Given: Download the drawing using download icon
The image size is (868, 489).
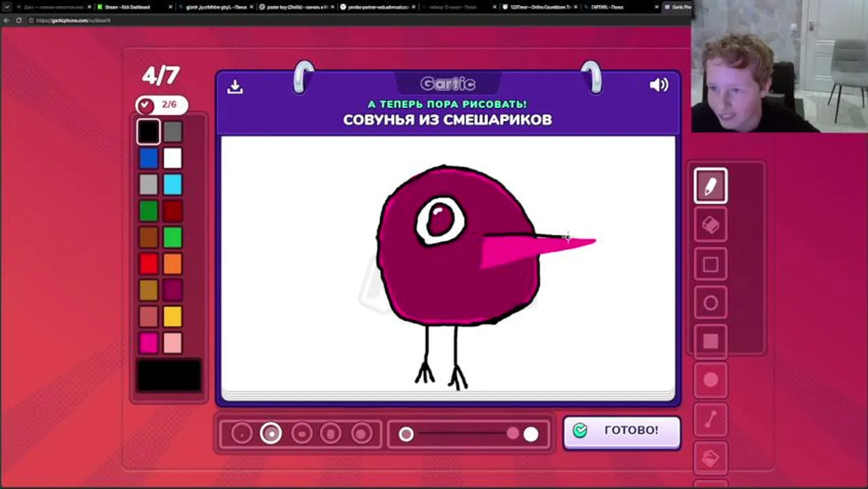Looking at the screenshot, I should (x=235, y=86).
